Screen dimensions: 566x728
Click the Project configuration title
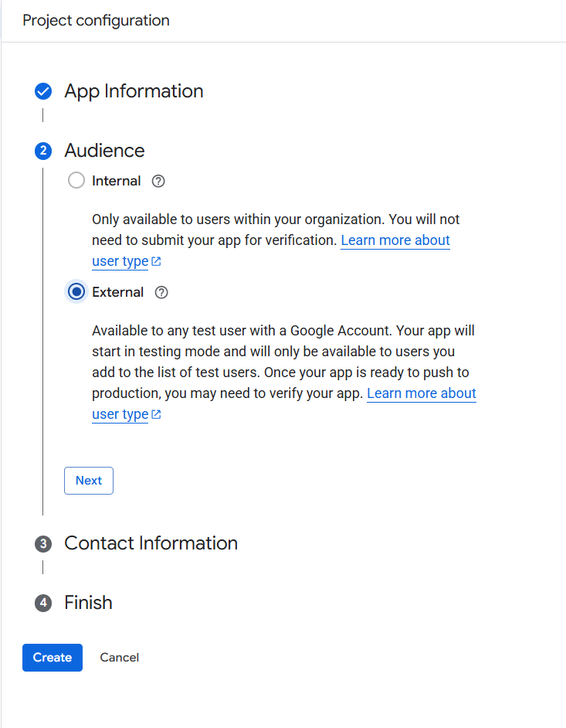96,20
